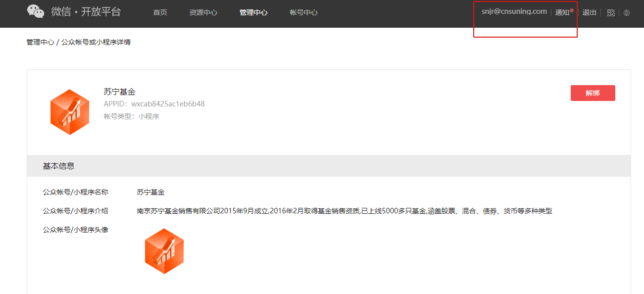The width and height of the screenshot is (644, 294).
Task: Click the 小程序头像 orange cube image
Action: coord(164,251)
